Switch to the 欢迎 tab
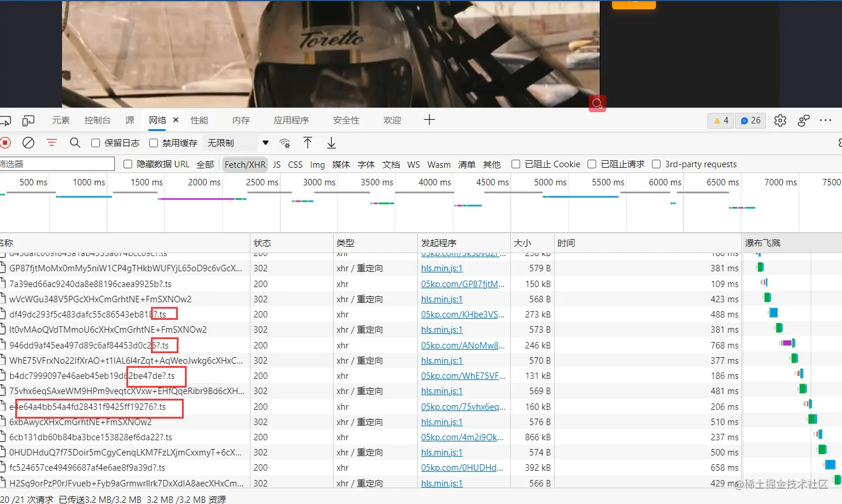The image size is (842, 504). click(392, 120)
